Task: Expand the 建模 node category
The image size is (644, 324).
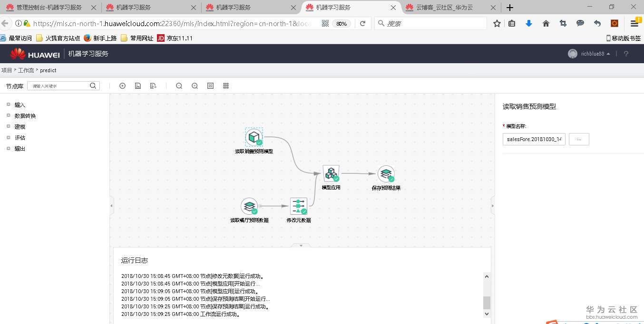Action: click(x=8, y=126)
